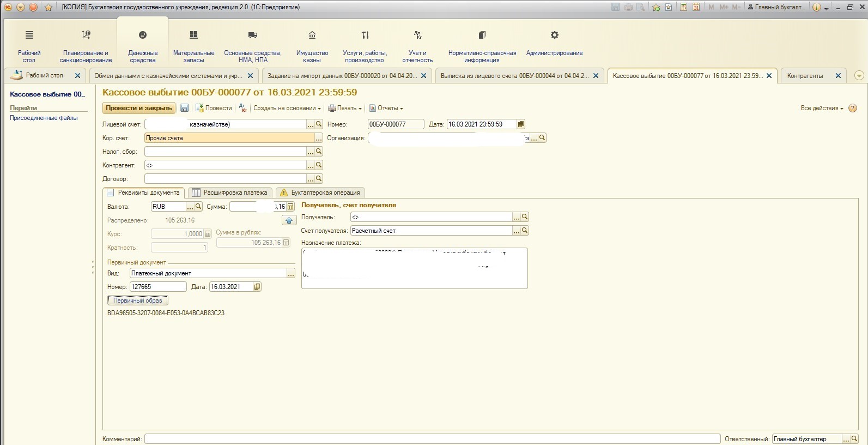Click the magnifier next to Контрагент field
Screen dimensions: 868x445
[x=319, y=165]
